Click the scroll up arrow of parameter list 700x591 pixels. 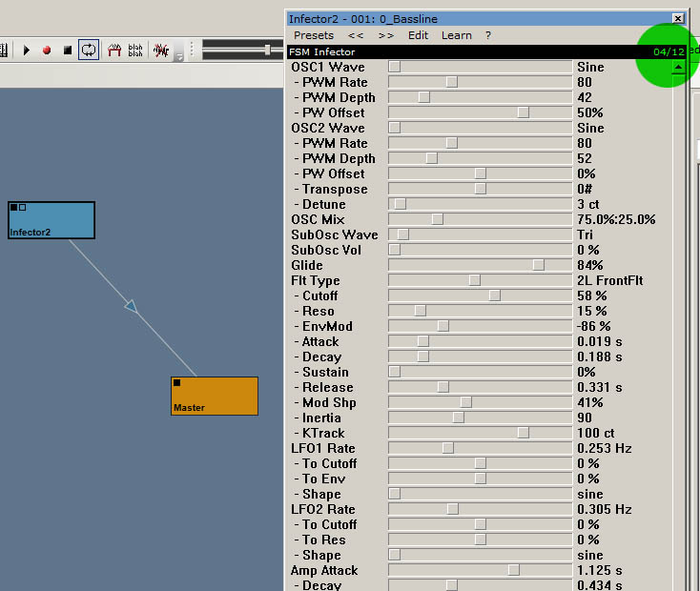click(x=678, y=67)
